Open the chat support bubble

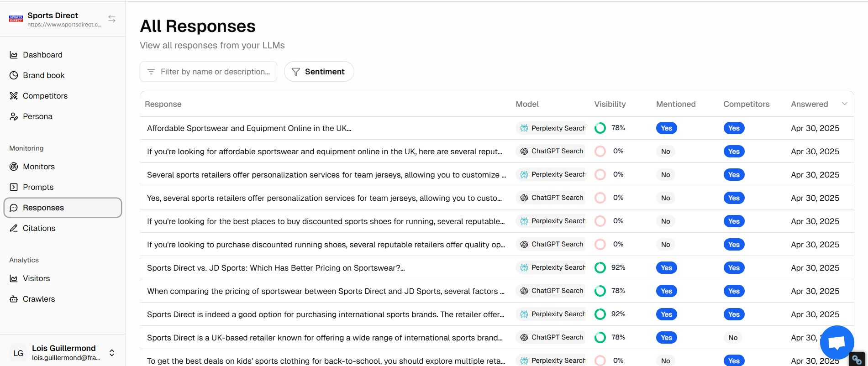(836, 342)
